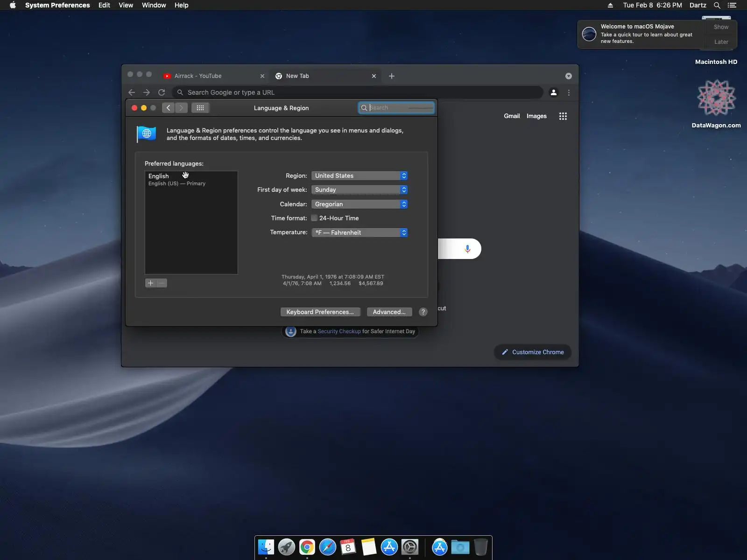Open a new Chrome tab with plus
Screen dimensions: 747x560
point(392,76)
